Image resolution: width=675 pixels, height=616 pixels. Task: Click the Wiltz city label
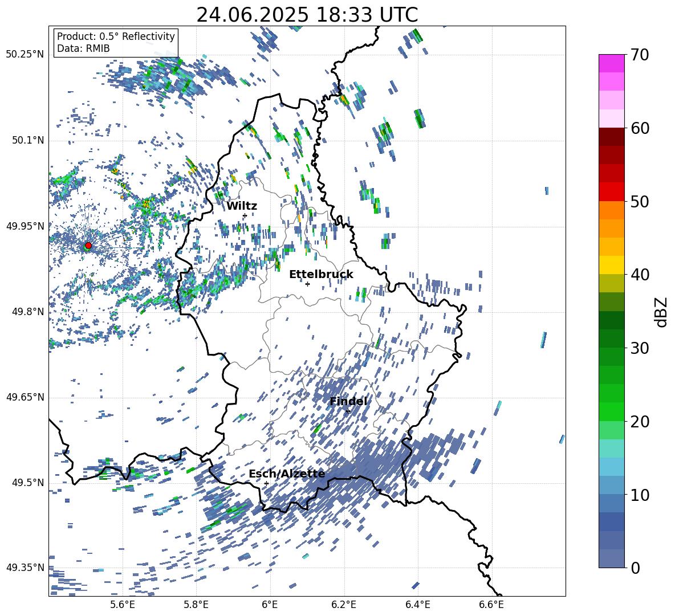242,206
